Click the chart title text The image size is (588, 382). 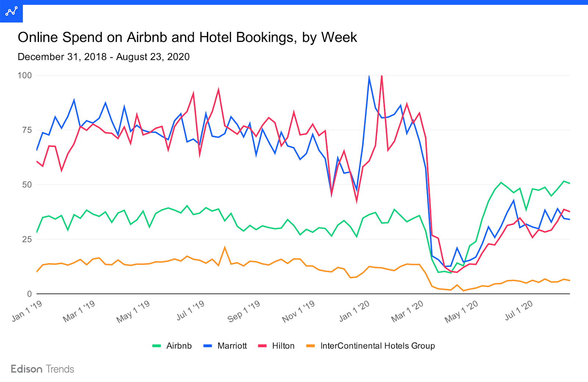click(187, 37)
